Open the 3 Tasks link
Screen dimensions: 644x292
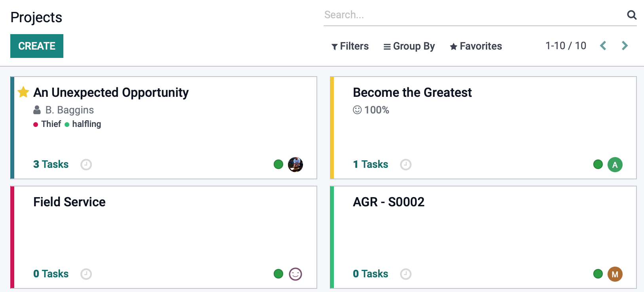point(51,164)
